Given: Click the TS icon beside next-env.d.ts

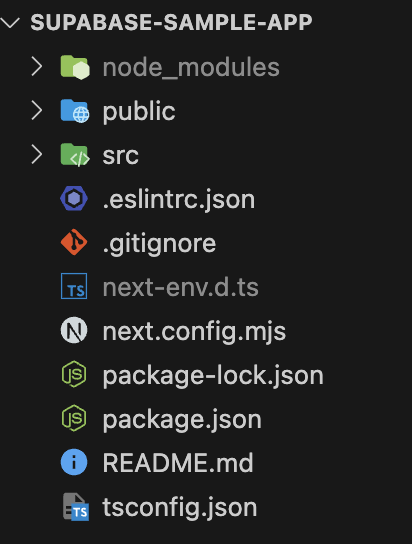Looking at the screenshot, I should 74,286.
